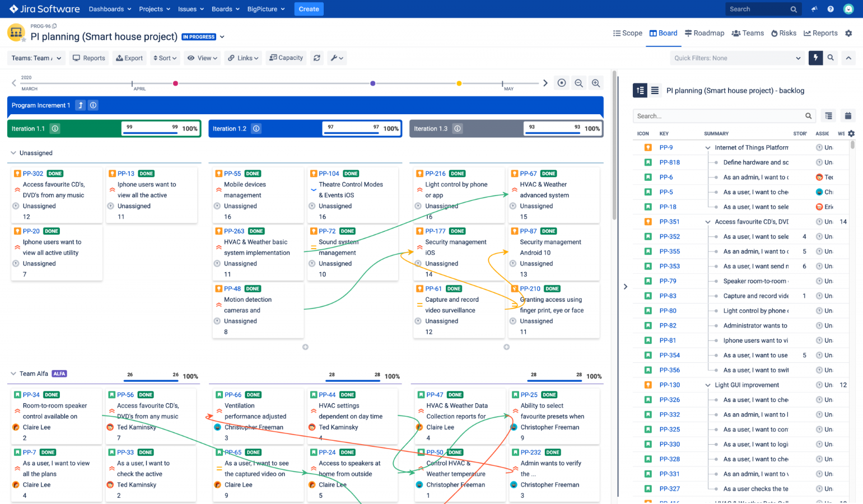Screen dimensions: 863x504
Task: Select the Capacity tool in the toolbar
Action: click(286, 58)
